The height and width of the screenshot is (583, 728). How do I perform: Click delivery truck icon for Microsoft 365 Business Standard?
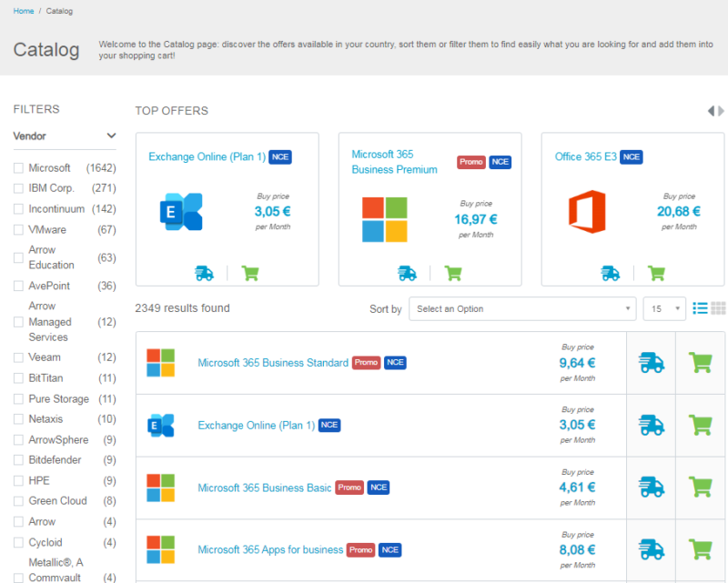[652, 363]
